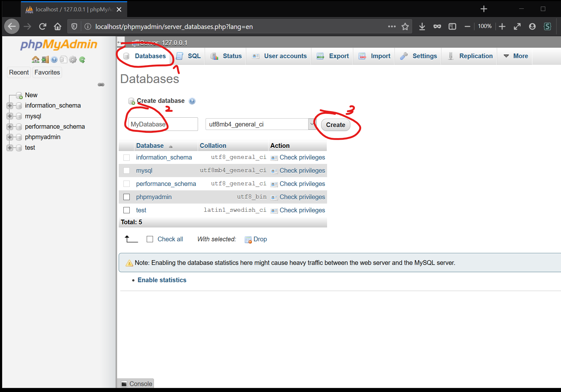This screenshot has width=561, height=392.
Task: Open the phpmyadmin database link in table
Action: pyautogui.click(x=154, y=197)
